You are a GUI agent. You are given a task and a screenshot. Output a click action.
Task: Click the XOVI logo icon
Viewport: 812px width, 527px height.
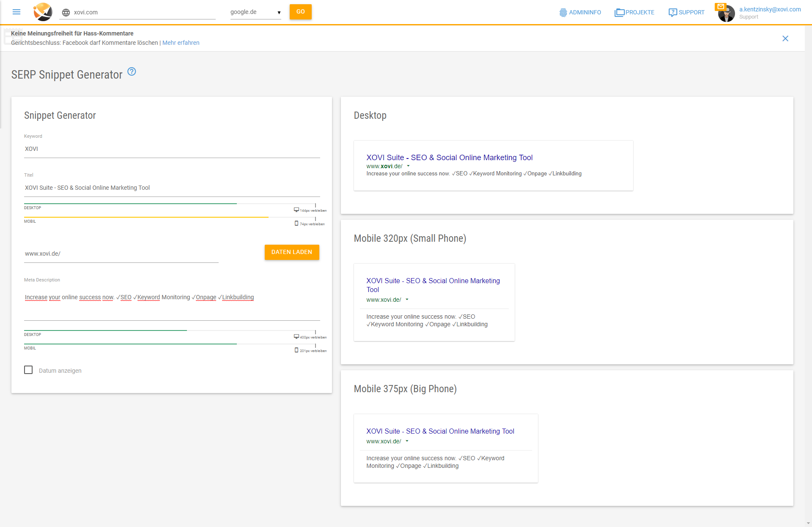tap(43, 12)
